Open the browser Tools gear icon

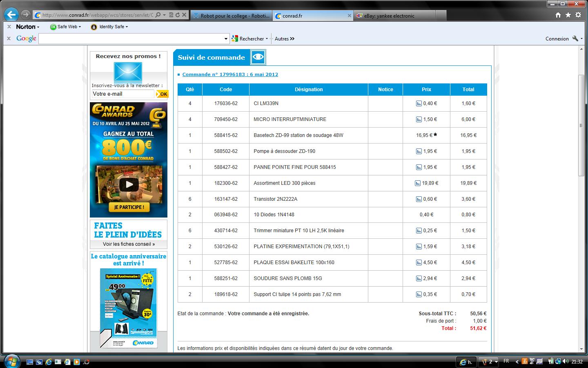tap(578, 15)
